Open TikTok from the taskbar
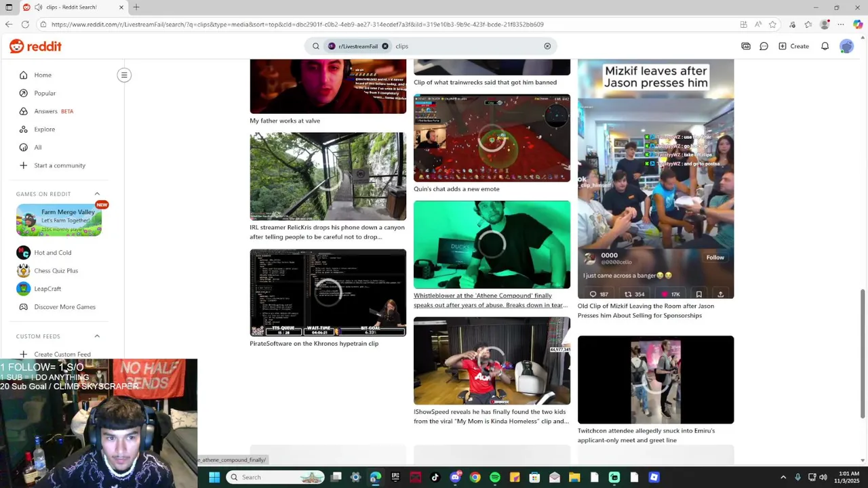 tap(435, 477)
